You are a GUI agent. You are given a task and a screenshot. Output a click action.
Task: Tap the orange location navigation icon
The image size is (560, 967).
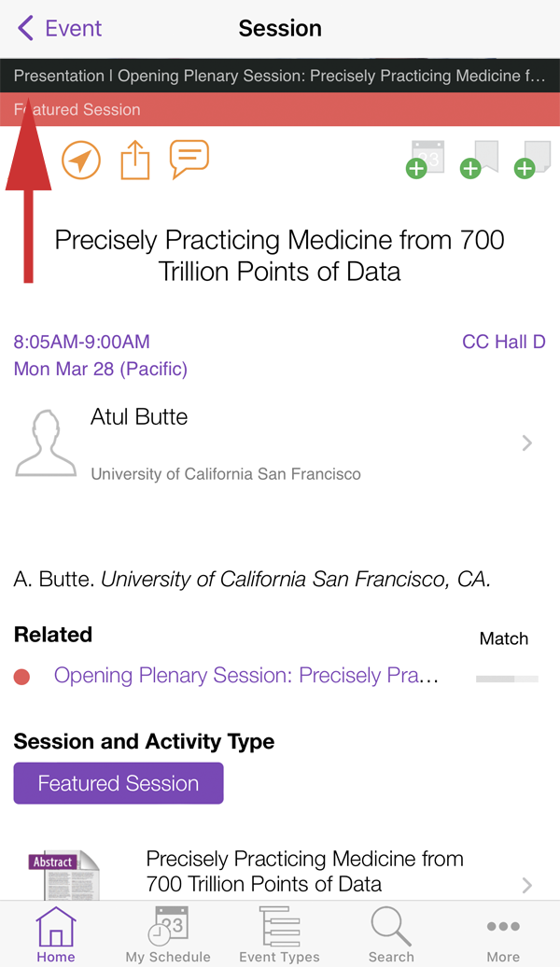pyautogui.click(x=81, y=161)
